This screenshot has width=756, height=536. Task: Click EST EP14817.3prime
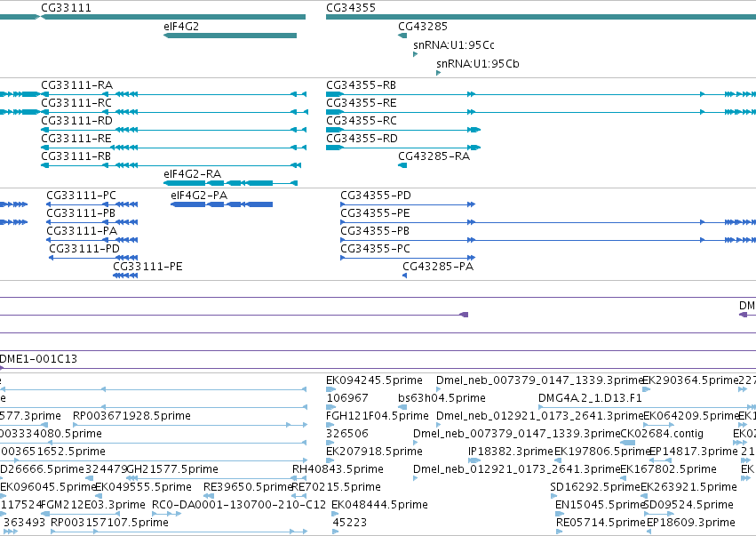click(x=661, y=460)
